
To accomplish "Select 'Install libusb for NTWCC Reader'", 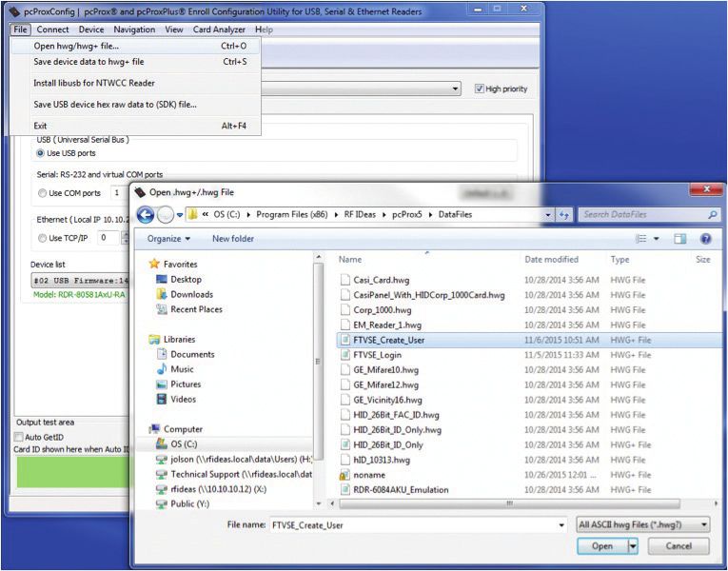I will (x=134, y=83).
